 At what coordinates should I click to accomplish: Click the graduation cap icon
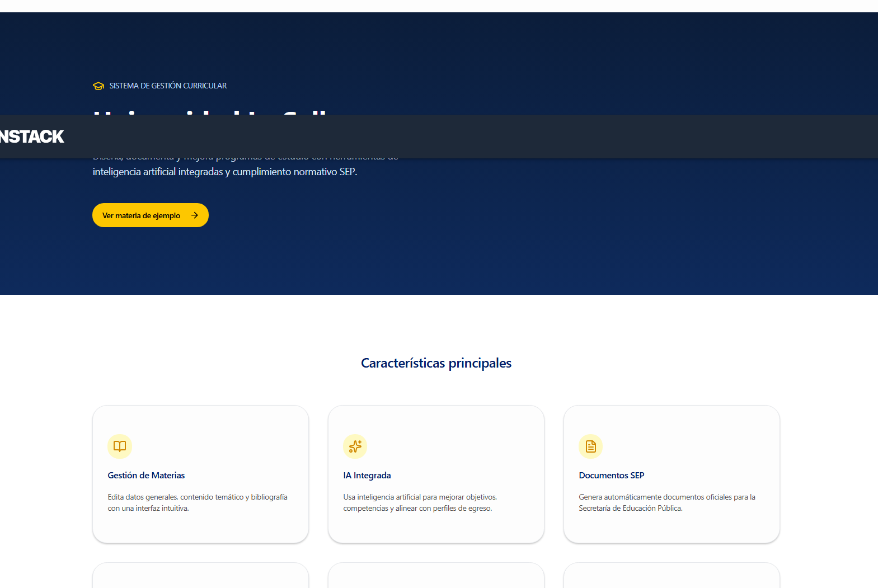point(98,86)
